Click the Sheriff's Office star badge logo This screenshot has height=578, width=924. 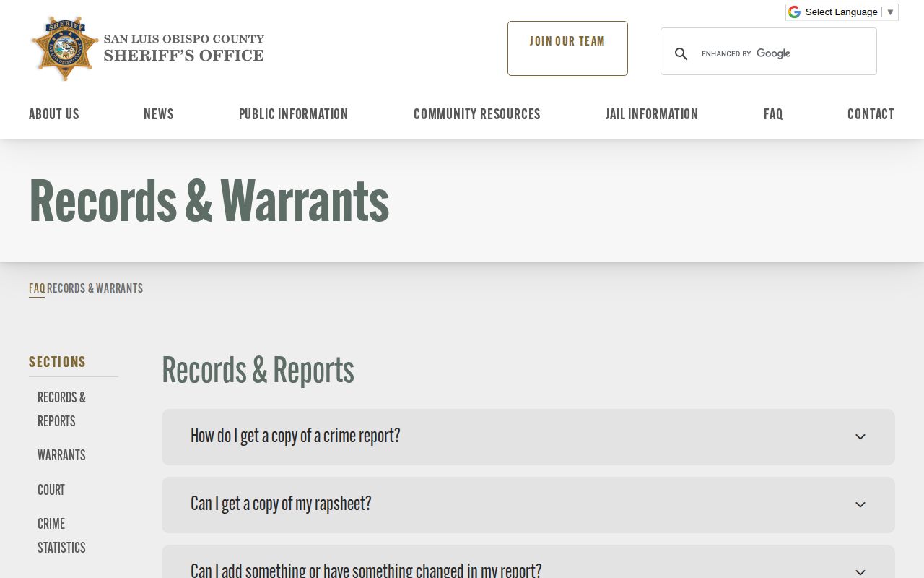tap(65, 48)
